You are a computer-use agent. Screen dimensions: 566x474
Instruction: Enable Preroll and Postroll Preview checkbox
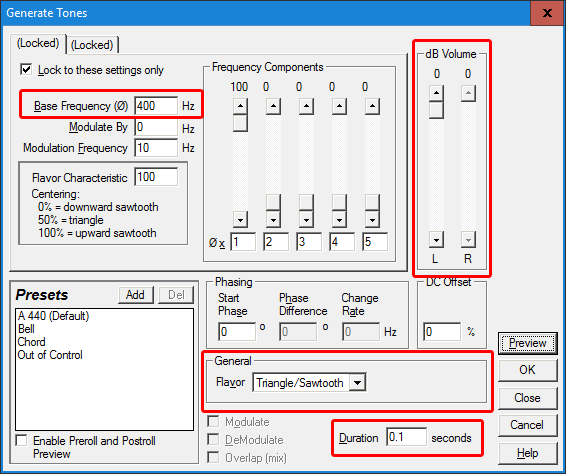click(22, 440)
